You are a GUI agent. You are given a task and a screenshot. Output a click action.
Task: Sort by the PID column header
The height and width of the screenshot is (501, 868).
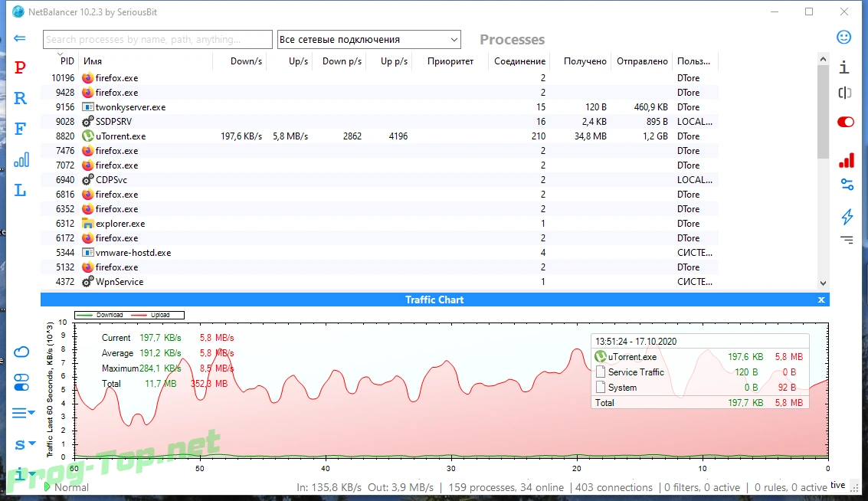click(67, 61)
